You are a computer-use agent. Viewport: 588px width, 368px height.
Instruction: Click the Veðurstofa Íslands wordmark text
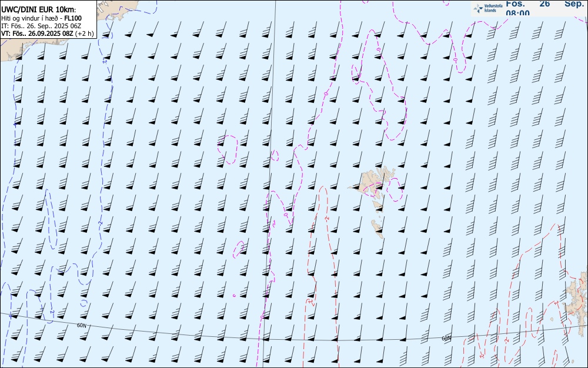point(493,8)
